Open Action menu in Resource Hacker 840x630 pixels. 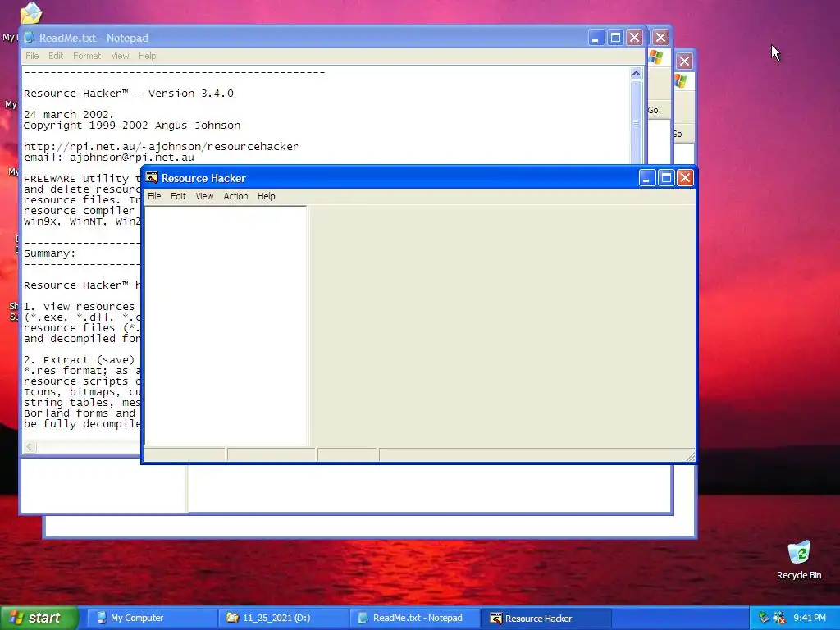(x=235, y=196)
